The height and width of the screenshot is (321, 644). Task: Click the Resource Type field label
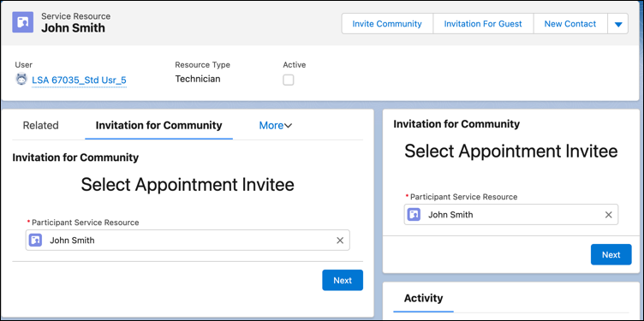pyautogui.click(x=202, y=65)
